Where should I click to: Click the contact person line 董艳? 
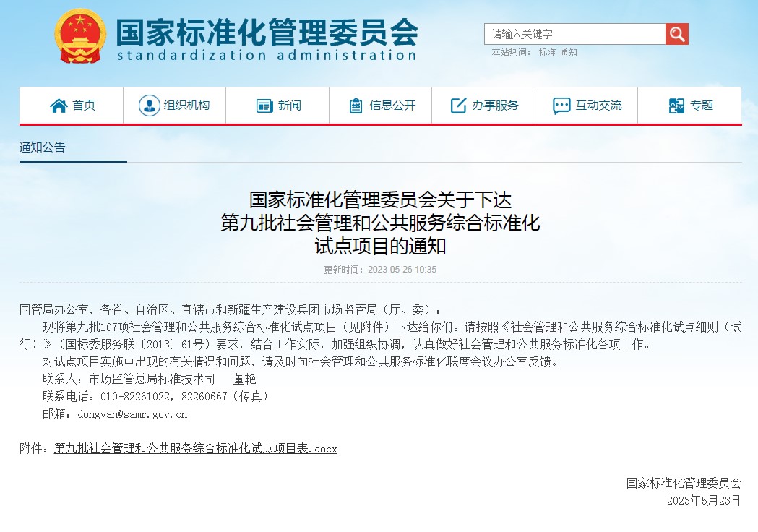click(x=149, y=379)
